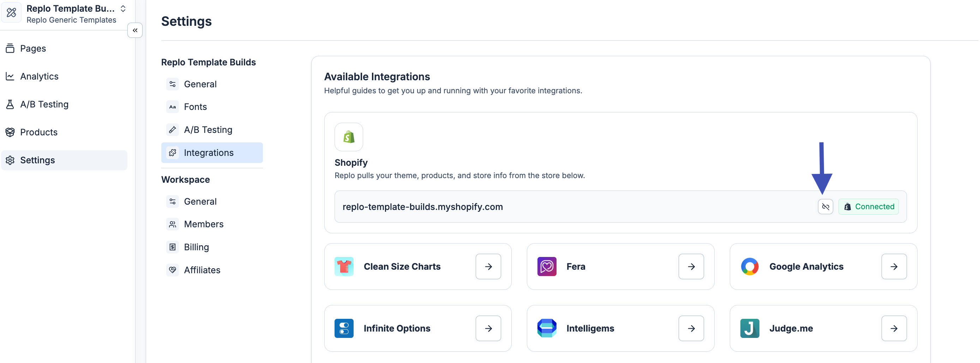Click the Google Analytics logo icon
Screen dimensions: 980x363
click(749, 267)
